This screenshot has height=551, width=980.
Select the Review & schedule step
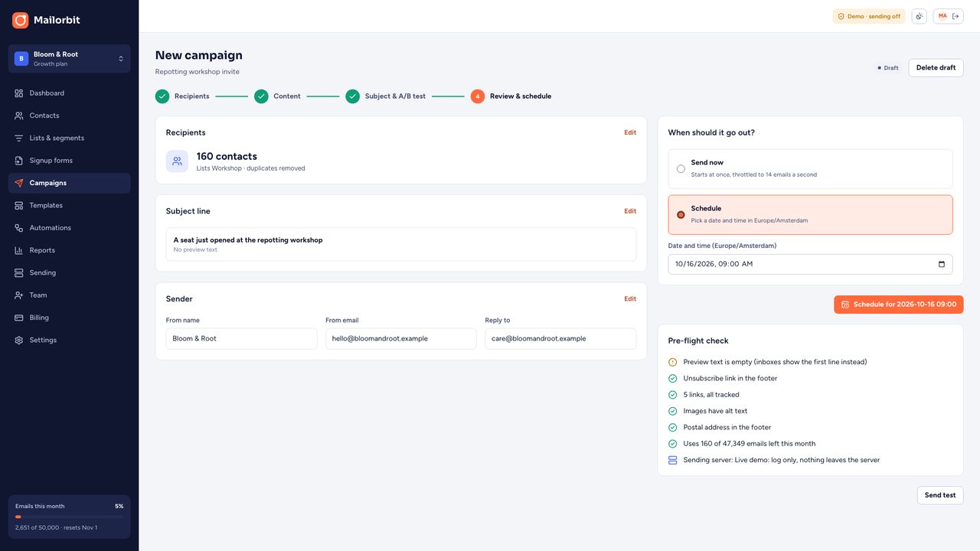click(511, 96)
